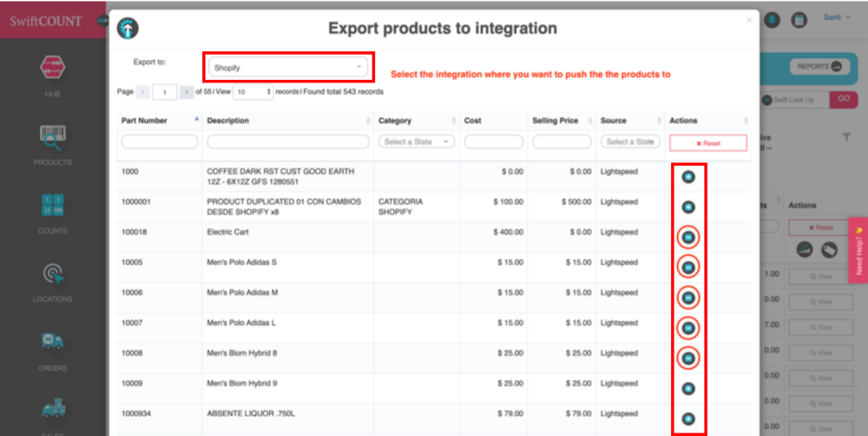Go to next page of records

[x=187, y=92]
